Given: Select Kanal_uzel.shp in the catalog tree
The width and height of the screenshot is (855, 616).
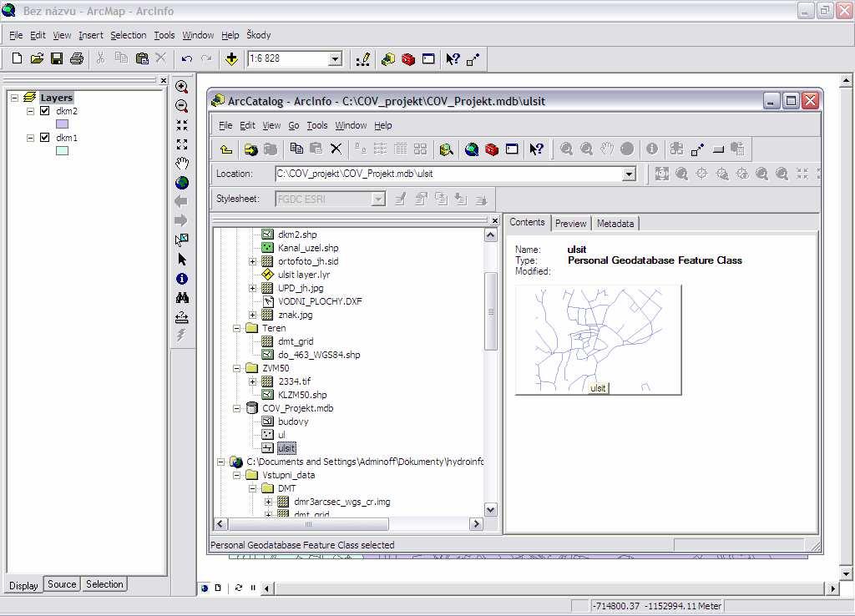Looking at the screenshot, I should click(308, 248).
